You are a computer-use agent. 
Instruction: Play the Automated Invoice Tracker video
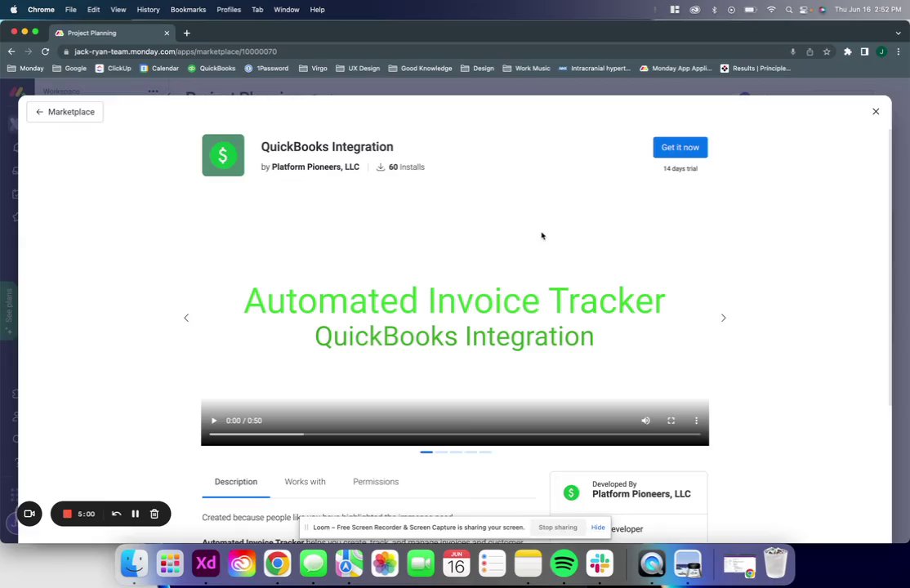click(213, 421)
